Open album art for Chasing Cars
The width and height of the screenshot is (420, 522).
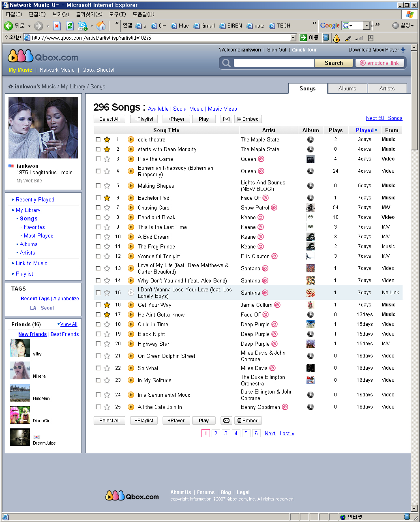tap(311, 208)
